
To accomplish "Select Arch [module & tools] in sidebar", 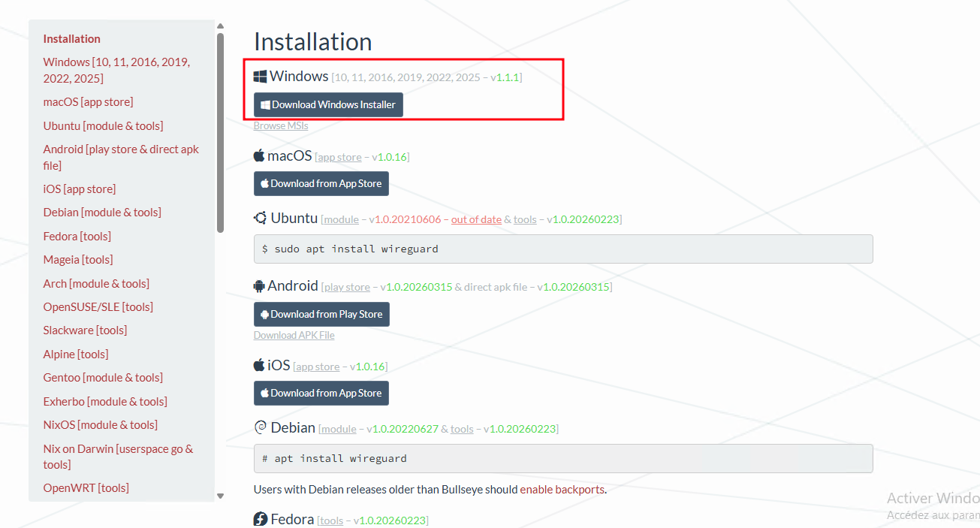I will click(x=96, y=284).
